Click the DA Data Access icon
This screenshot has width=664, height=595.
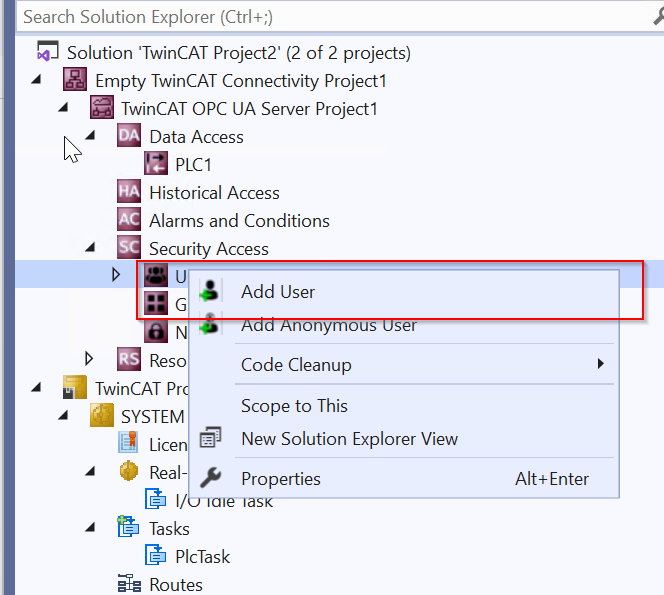129,136
